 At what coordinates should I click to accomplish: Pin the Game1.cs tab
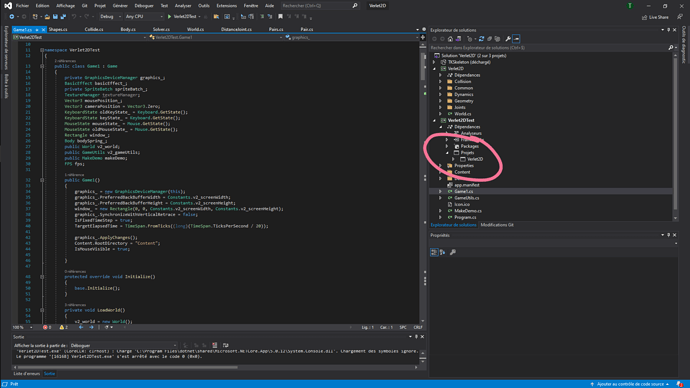pyautogui.click(x=37, y=29)
